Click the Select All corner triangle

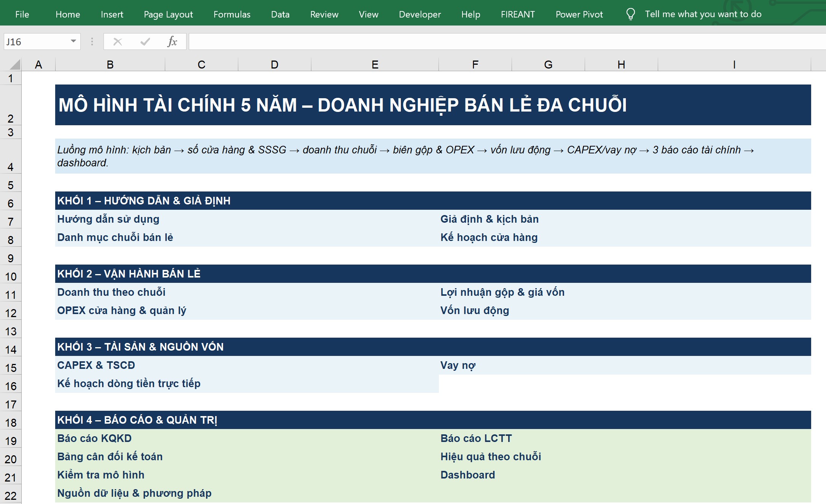(14, 64)
